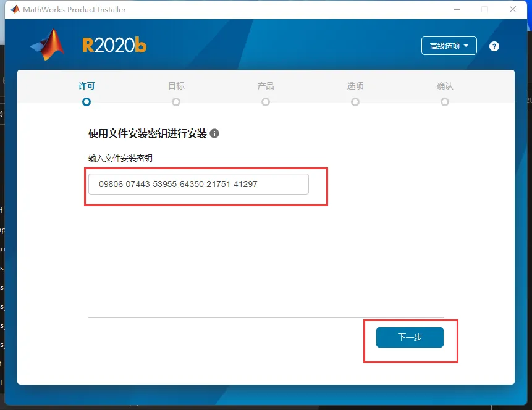Select the 目标 step tab
The image size is (532, 410).
point(177,86)
